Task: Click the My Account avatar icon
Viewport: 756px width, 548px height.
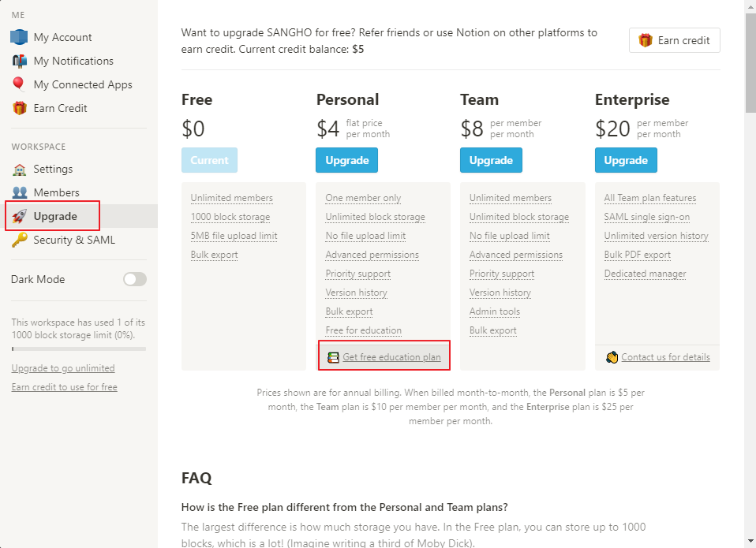Action: tap(19, 37)
